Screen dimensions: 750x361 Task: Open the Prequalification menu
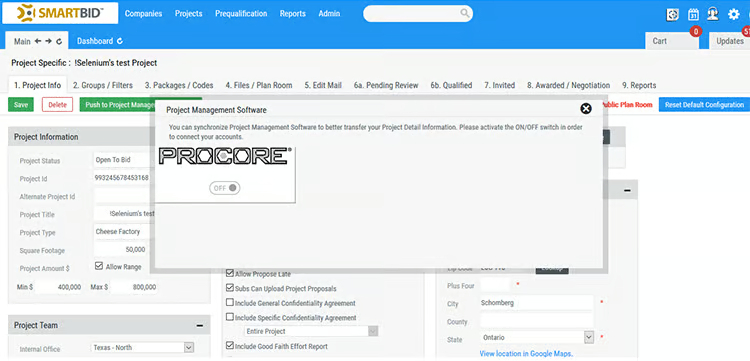coord(241,13)
